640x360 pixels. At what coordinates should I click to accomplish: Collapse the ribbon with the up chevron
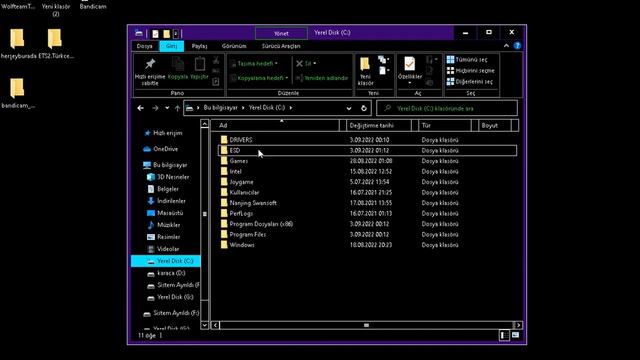coord(506,46)
